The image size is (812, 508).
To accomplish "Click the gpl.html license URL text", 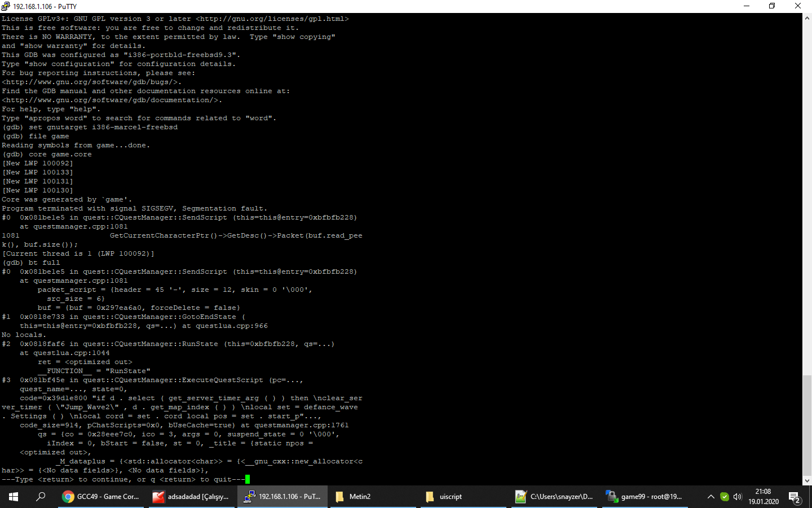I will pyautogui.click(x=272, y=19).
